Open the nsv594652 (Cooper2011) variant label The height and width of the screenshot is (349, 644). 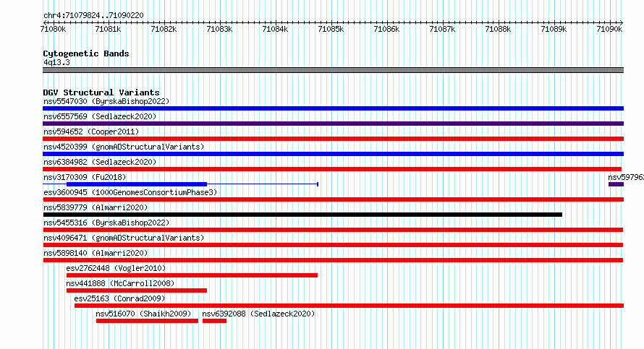click(91, 132)
